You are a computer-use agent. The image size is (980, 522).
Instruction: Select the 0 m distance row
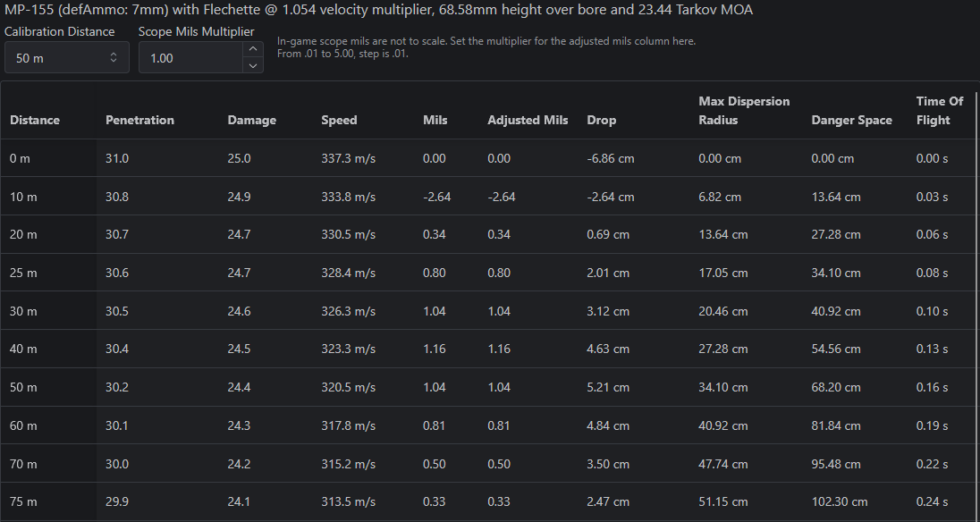488,158
